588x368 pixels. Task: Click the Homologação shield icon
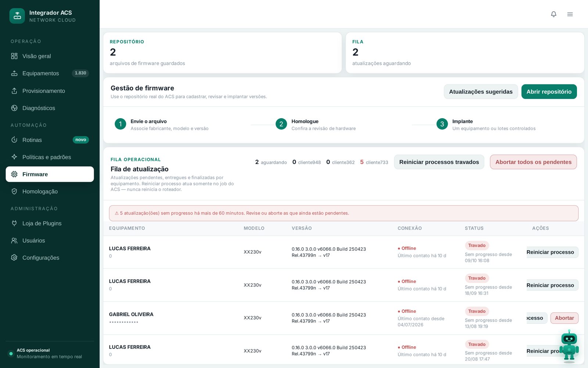click(x=14, y=191)
